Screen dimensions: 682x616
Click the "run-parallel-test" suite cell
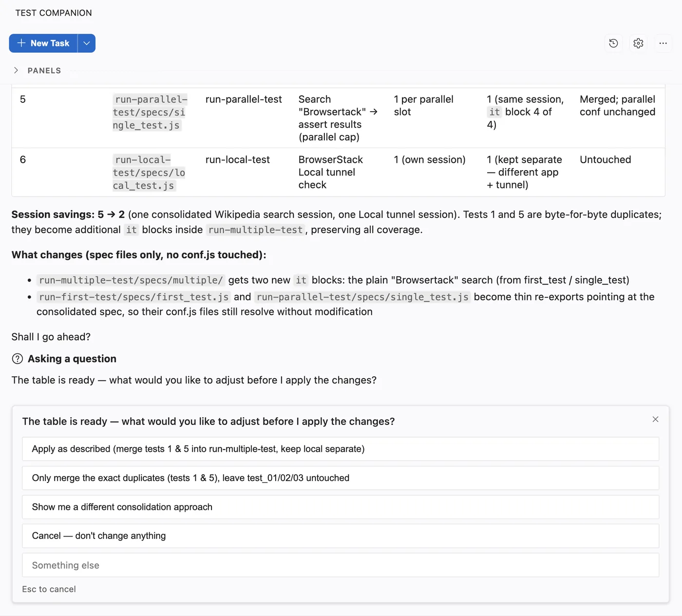coord(244,99)
